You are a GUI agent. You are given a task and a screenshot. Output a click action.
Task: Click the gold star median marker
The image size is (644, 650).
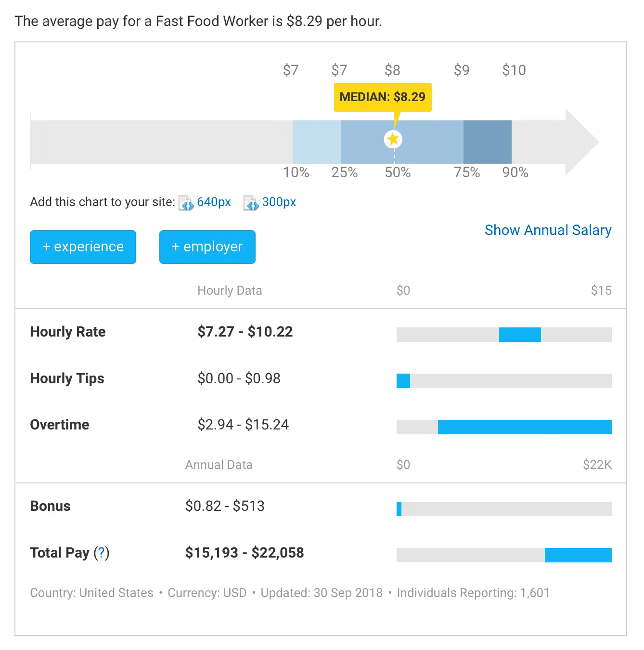pyautogui.click(x=393, y=140)
